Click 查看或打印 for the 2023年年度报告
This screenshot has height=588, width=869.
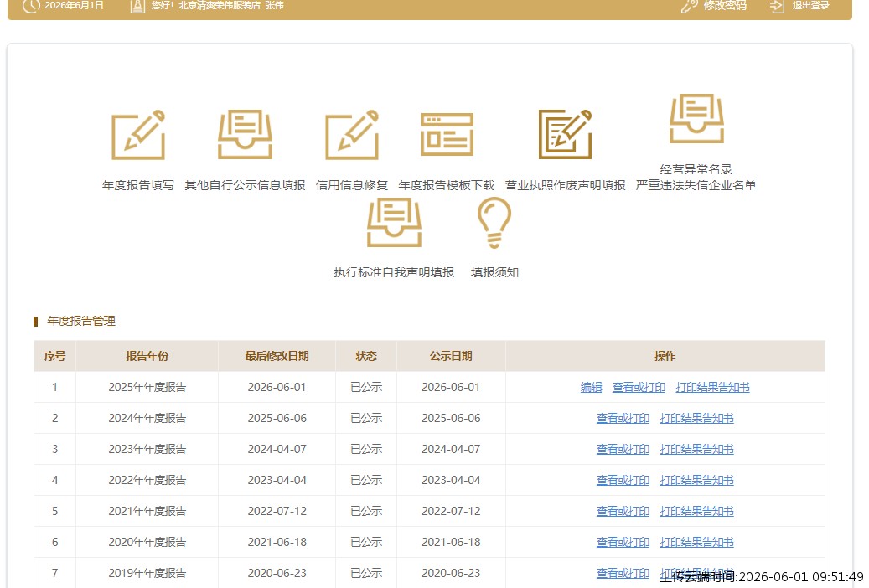(623, 450)
